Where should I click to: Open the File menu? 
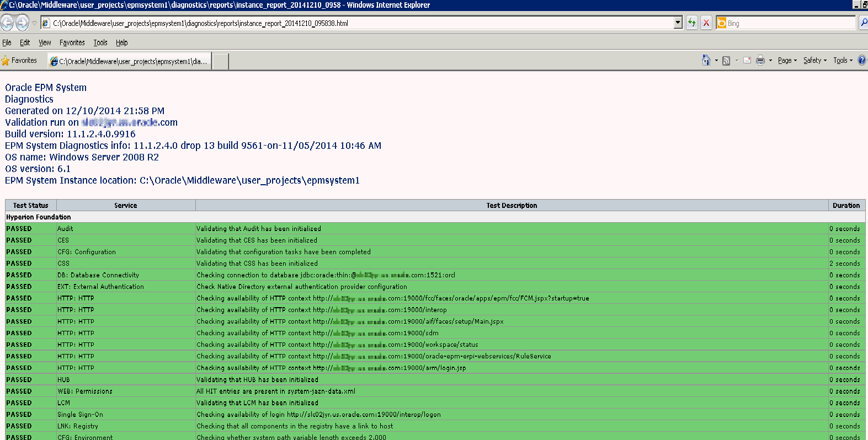[x=7, y=42]
